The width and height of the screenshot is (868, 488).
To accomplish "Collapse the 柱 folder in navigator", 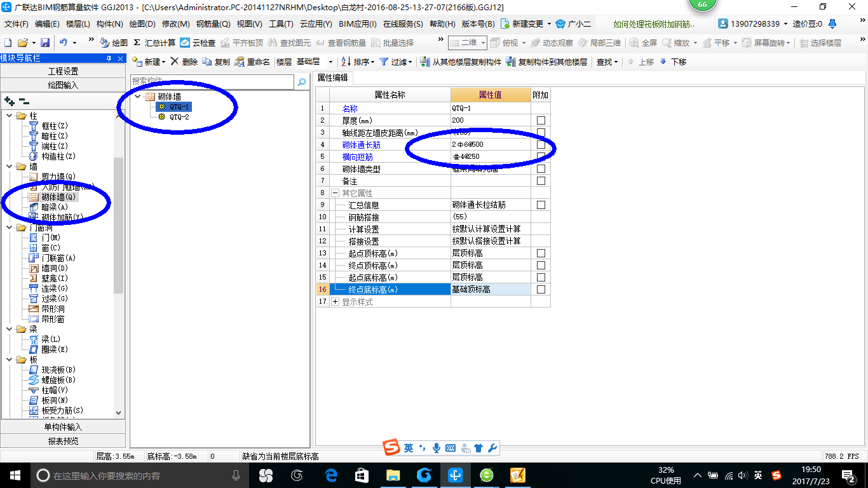I will 10,116.
